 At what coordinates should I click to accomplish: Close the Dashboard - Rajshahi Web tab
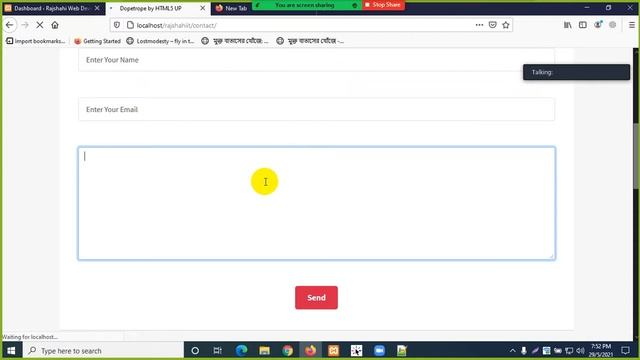tap(97, 8)
